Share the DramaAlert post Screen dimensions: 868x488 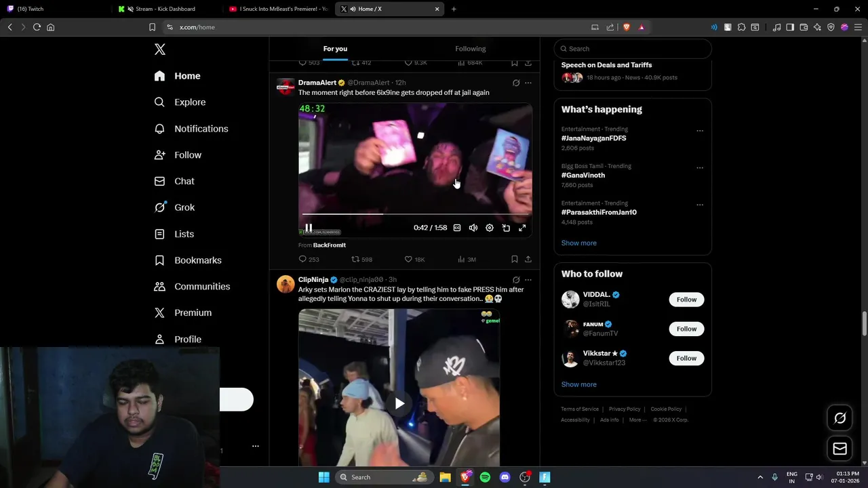click(x=528, y=260)
